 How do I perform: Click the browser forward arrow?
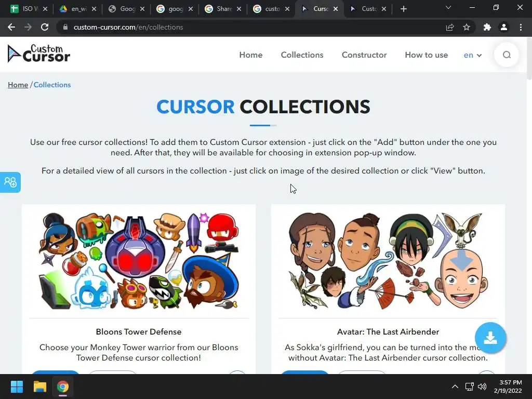pos(28,27)
